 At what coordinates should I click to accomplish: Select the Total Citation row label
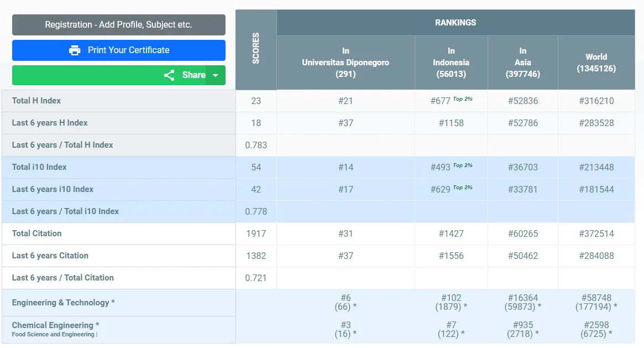[37, 233]
